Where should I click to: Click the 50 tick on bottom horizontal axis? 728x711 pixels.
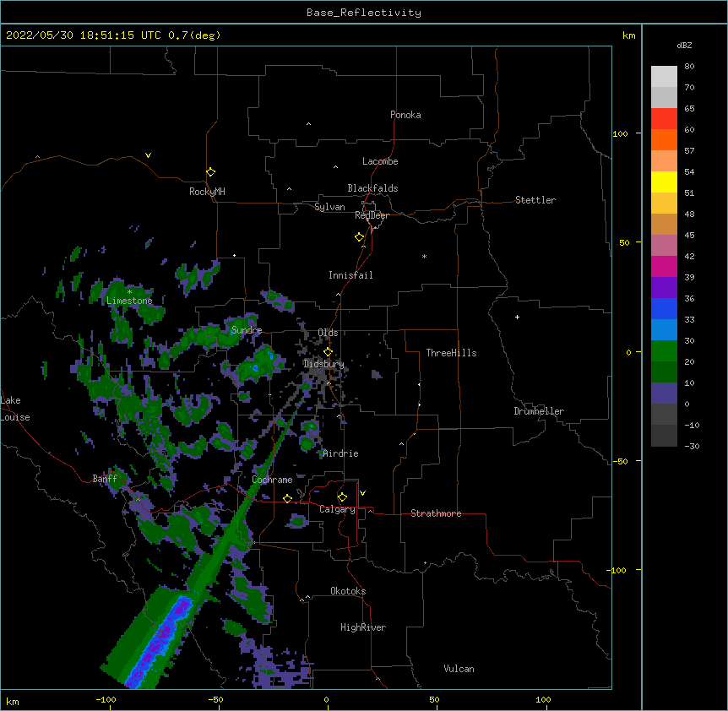click(434, 699)
